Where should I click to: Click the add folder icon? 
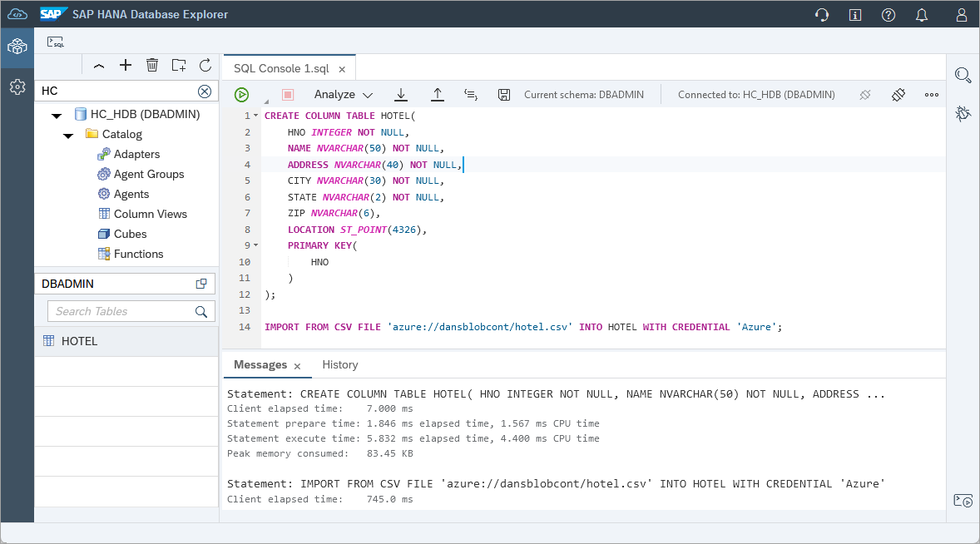[179, 65]
